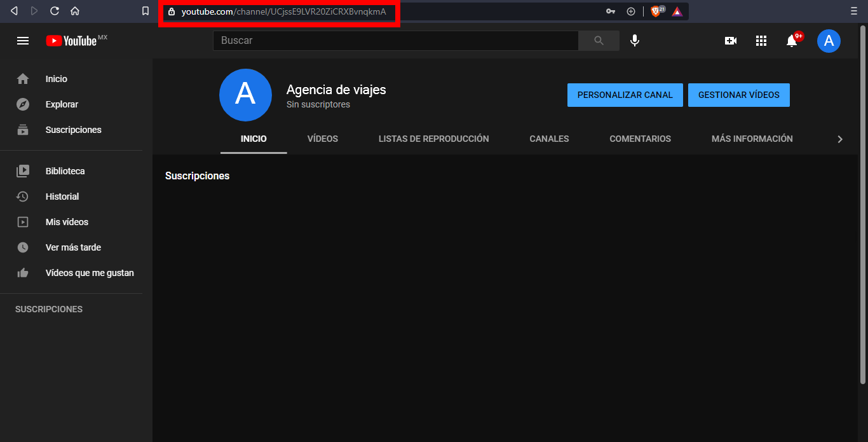
Task: Open Suscripciones label in sidebar
Action: point(73,130)
